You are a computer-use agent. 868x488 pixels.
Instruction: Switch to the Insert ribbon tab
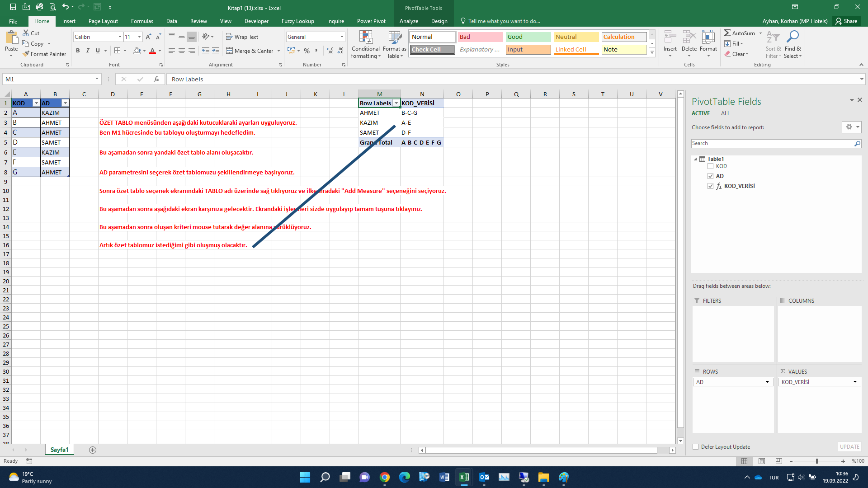pyautogui.click(x=69, y=21)
